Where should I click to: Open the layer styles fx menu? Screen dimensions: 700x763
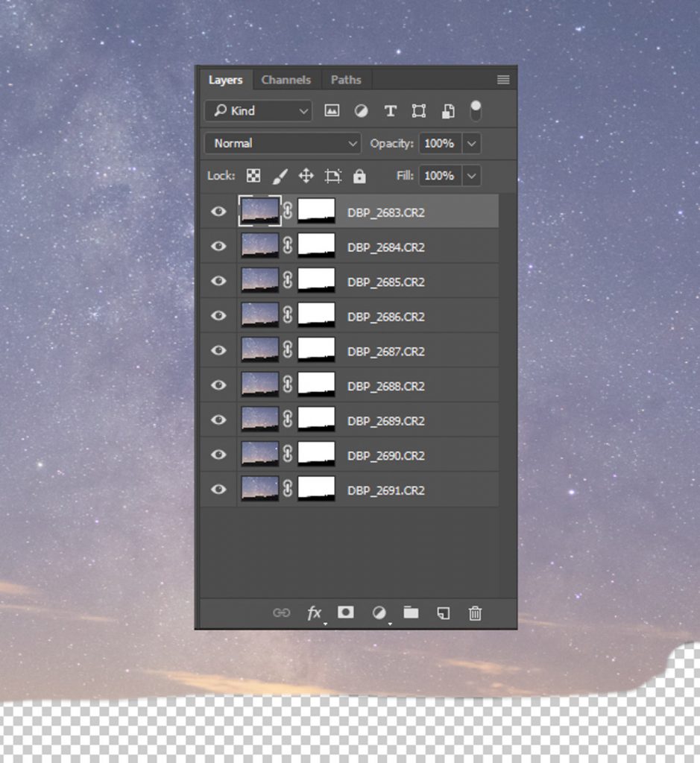tap(314, 613)
